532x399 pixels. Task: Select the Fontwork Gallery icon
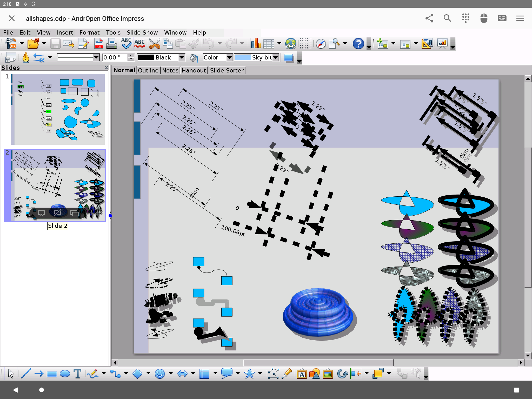click(x=302, y=374)
